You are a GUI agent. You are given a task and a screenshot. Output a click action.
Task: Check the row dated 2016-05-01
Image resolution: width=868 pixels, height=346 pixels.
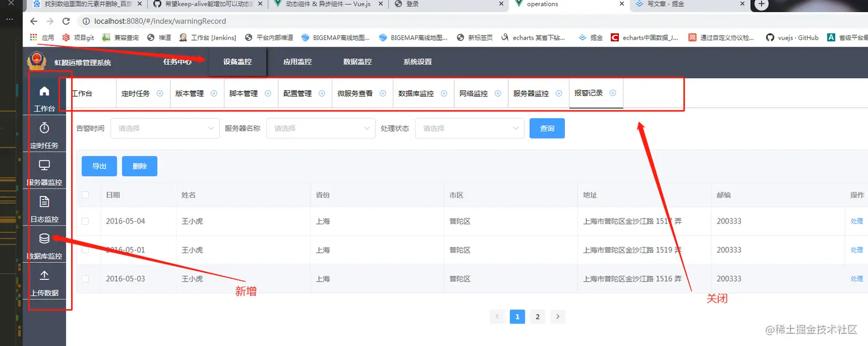(85, 250)
